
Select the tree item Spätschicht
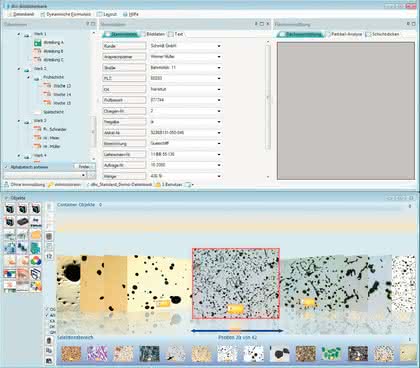53,112
